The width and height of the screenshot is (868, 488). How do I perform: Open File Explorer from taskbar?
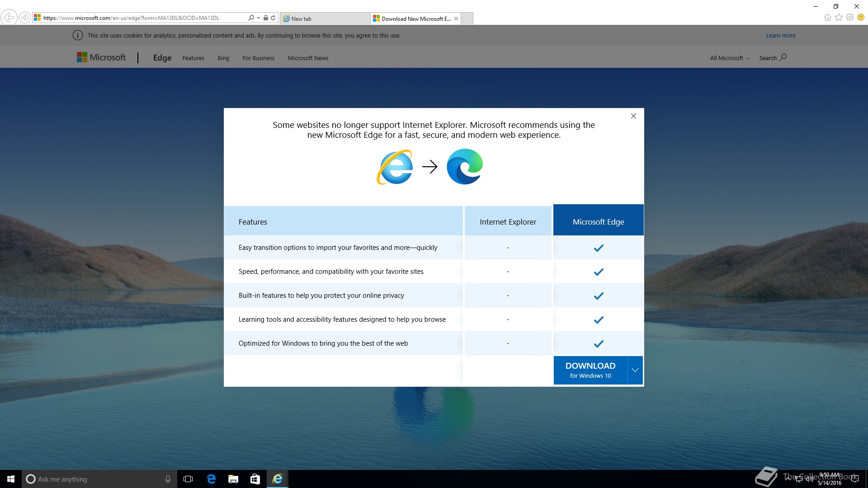tap(233, 479)
